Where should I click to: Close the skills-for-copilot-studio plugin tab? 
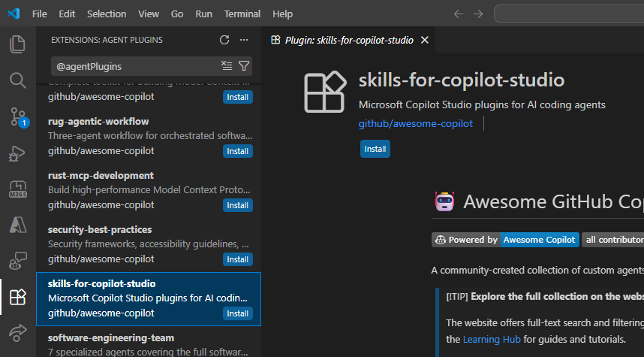point(425,40)
